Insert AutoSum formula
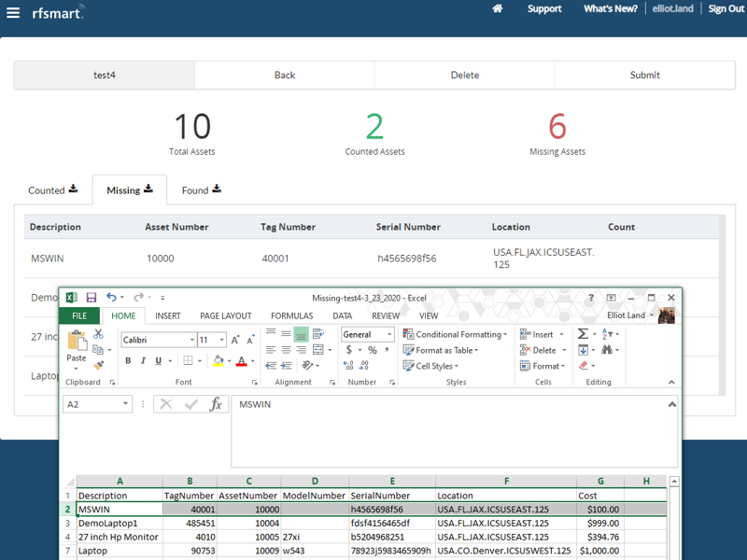This screenshot has height=560, width=747. point(583,334)
